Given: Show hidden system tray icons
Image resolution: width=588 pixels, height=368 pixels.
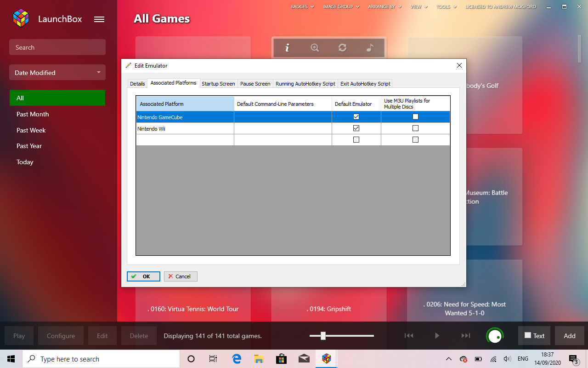Looking at the screenshot, I should click(449, 359).
